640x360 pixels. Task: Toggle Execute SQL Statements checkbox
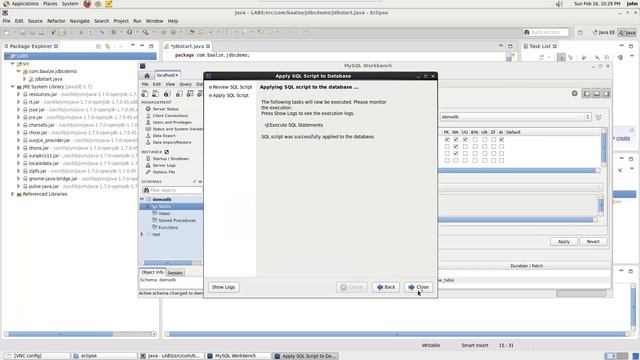click(267, 125)
